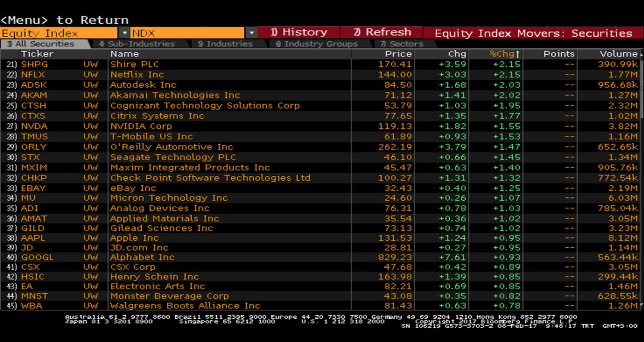
Task: Select Walgreens Boots Alliance Inc
Action: pyautogui.click(x=185, y=306)
